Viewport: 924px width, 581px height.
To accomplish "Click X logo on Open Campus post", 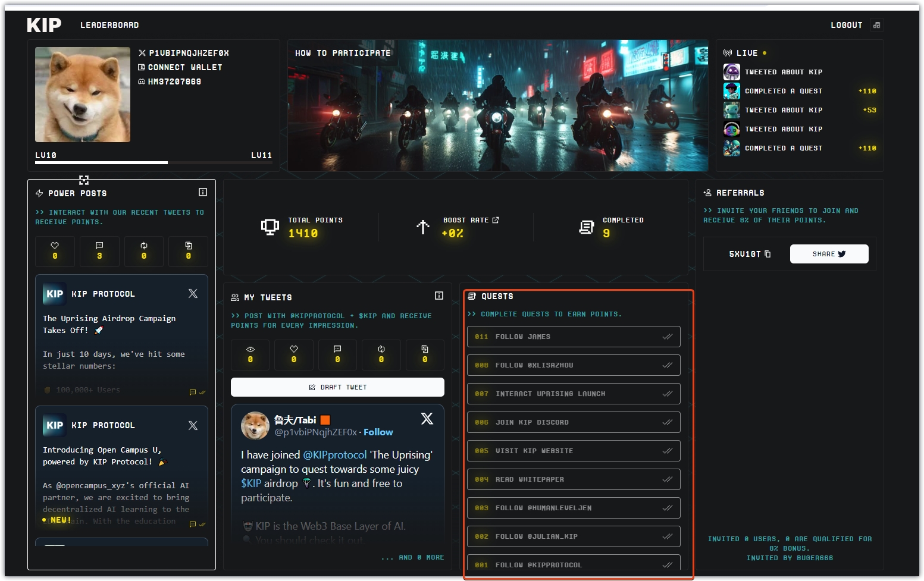I will coord(193,425).
